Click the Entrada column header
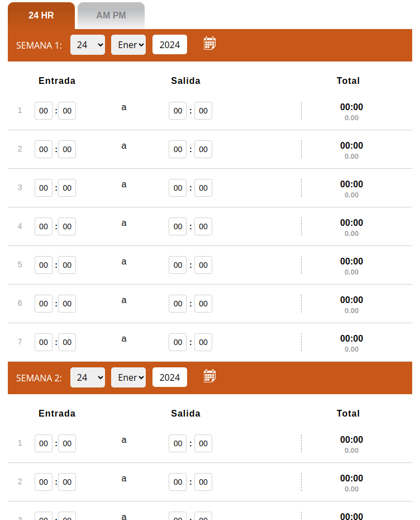420x520 pixels. [56, 81]
